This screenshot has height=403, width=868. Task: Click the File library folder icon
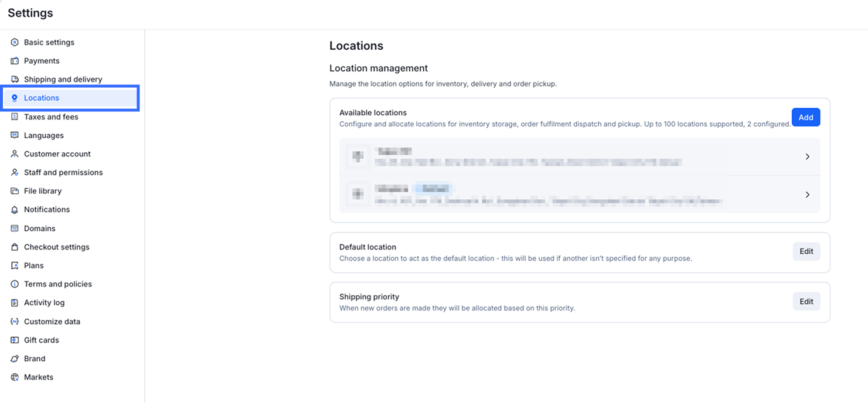[x=15, y=191]
